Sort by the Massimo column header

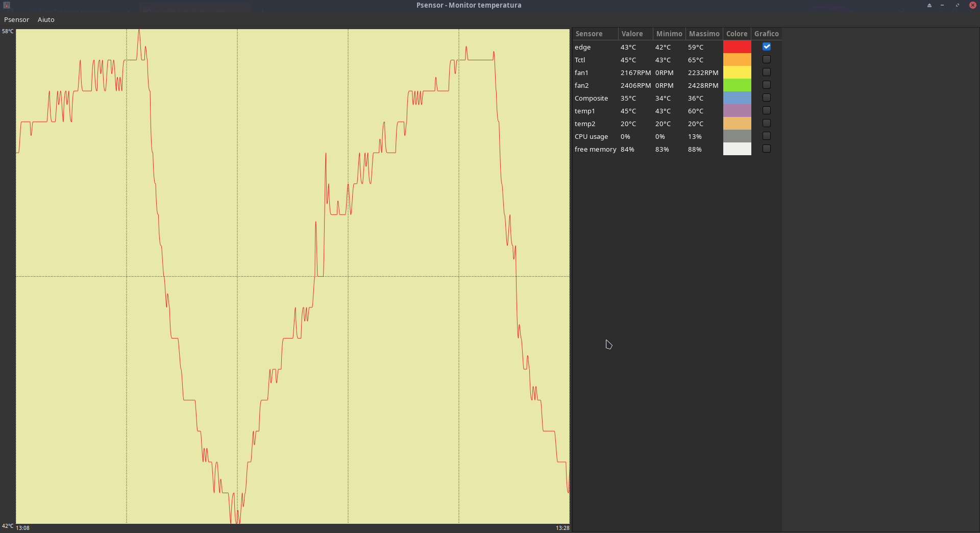point(704,34)
